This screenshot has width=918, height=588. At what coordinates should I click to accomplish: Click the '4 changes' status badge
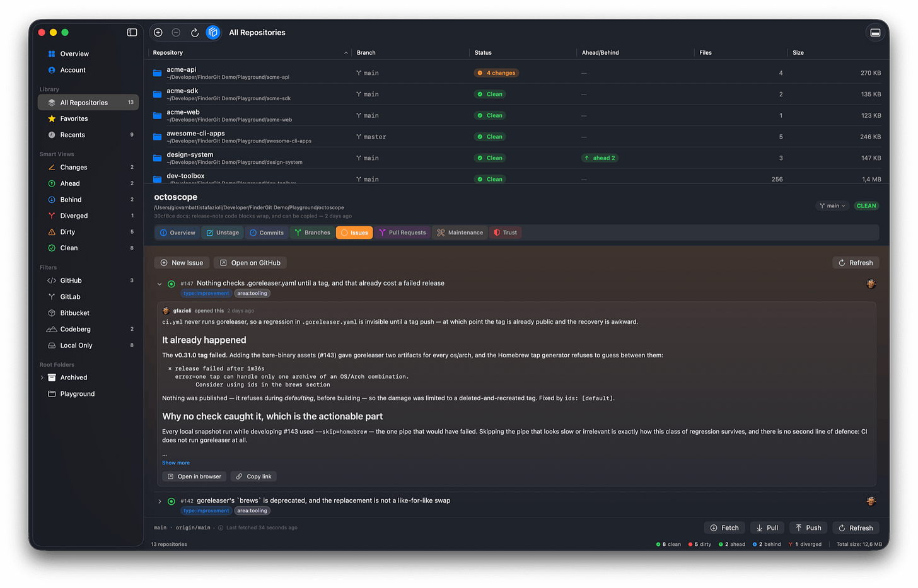pos(496,73)
